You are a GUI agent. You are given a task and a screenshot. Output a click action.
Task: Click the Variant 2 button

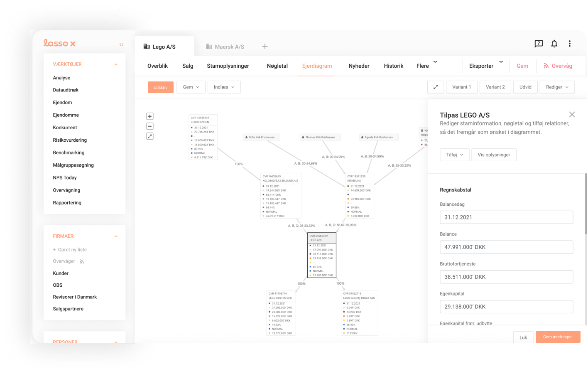(495, 87)
